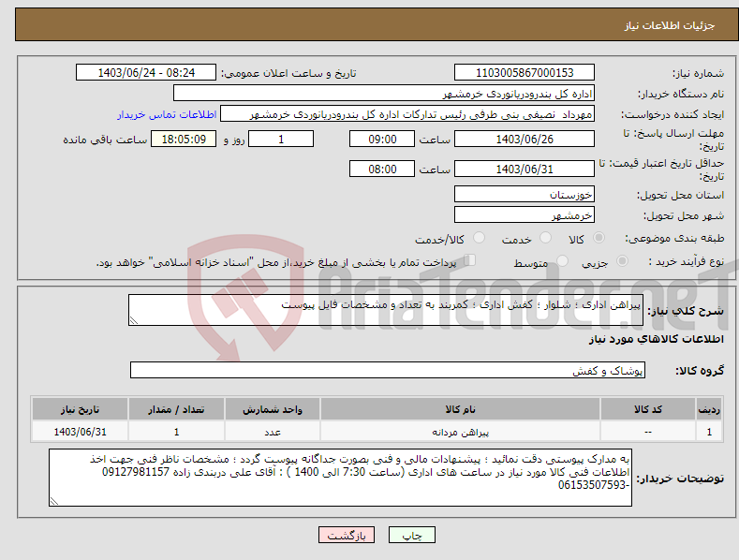
Task: Click price validity date 1403/06/31
Action: tap(525, 169)
